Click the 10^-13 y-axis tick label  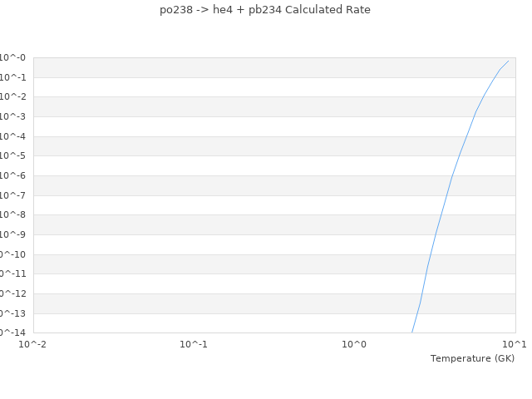(12, 313)
